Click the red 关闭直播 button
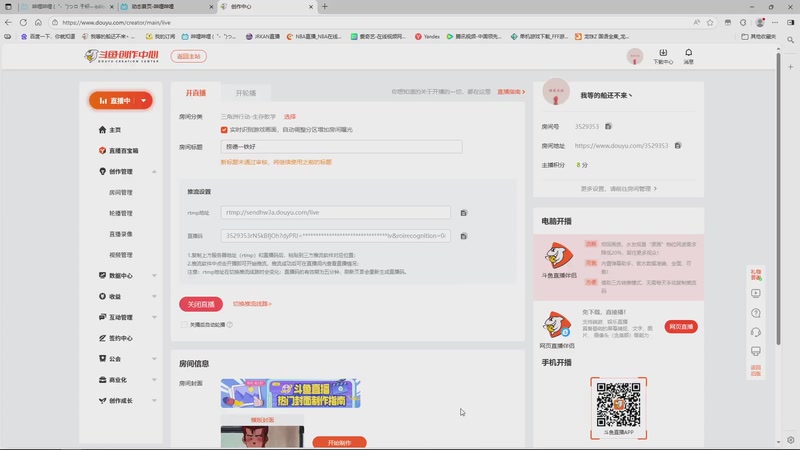 (x=201, y=304)
